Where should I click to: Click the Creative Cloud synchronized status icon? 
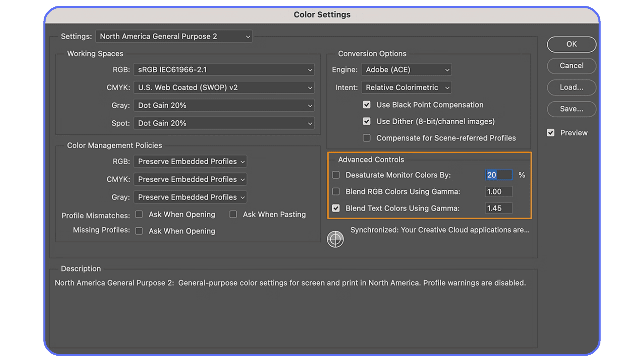coord(335,239)
